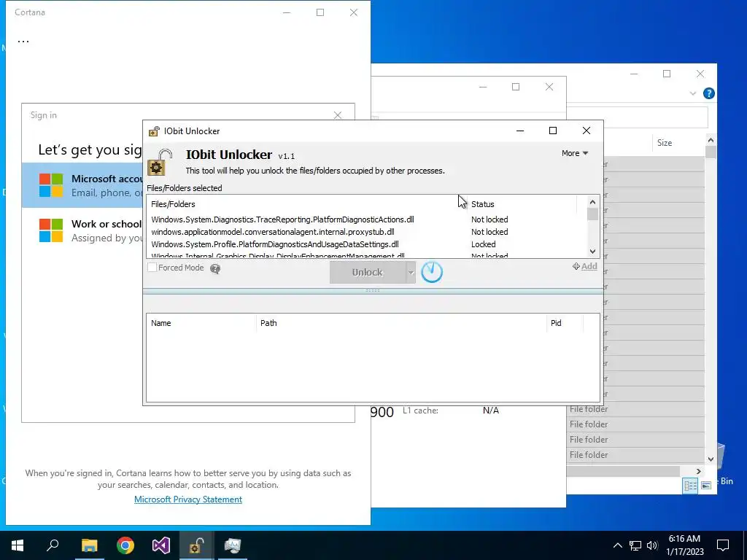Close the IObit Unlocker window
747x560 pixels.
[x=587, y=131]
